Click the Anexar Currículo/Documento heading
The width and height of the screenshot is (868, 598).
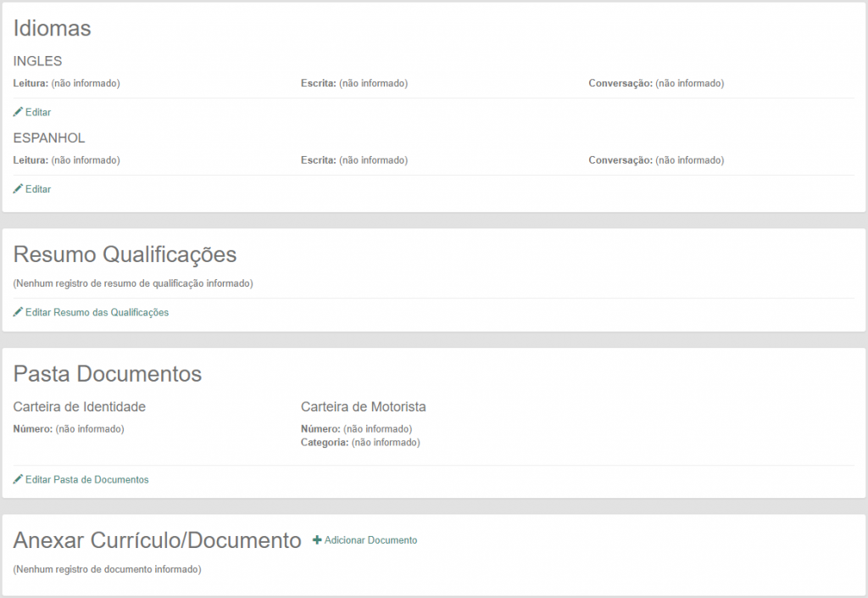click(x=157, y=540)
